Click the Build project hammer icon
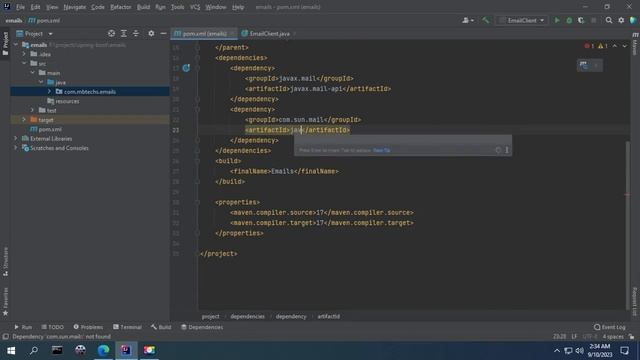The height and width of the screenshot is (360, 640). coord(485,20)
